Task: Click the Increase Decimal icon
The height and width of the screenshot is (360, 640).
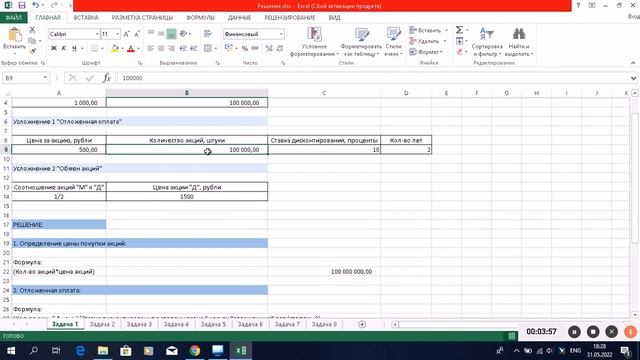Action: pos(269,48)
